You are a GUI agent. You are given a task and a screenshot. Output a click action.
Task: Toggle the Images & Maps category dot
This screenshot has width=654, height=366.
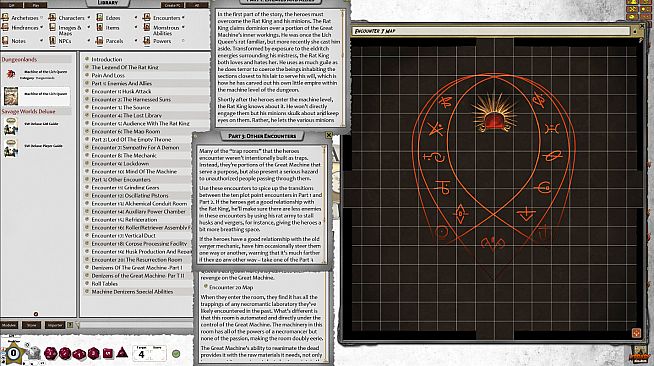[88, 27]
